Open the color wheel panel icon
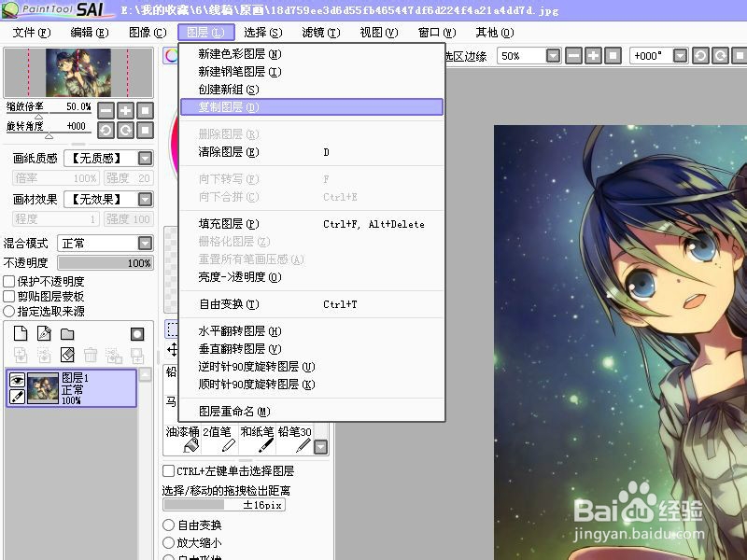The width and height of the screenshot is (747, 560). tap(171, 56)
